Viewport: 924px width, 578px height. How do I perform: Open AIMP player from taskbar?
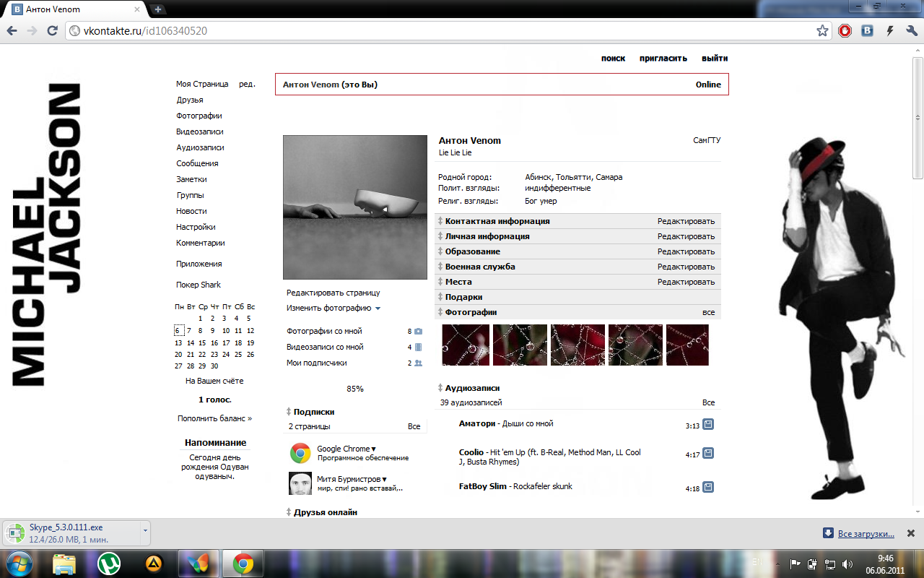[154, 563]
